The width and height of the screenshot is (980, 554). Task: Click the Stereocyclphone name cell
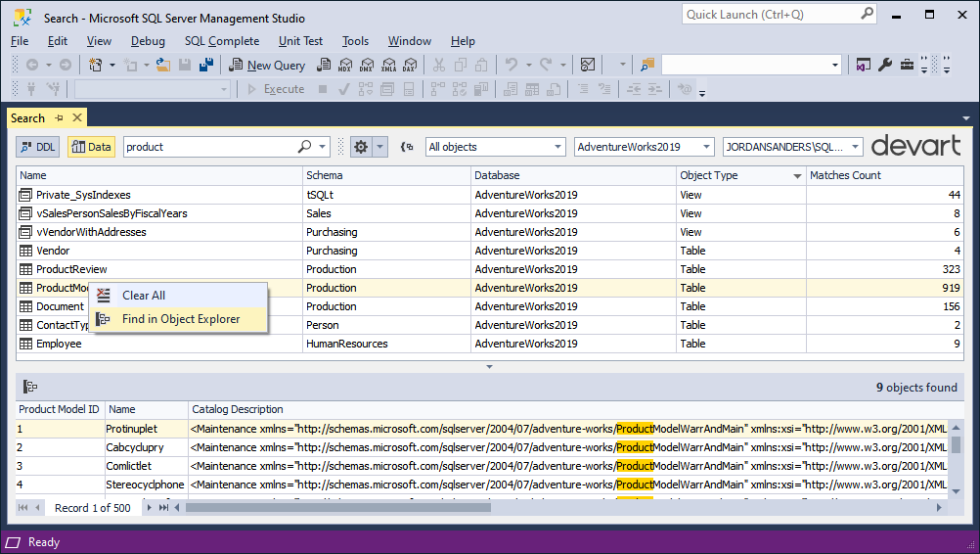click(x=147, y=485)
